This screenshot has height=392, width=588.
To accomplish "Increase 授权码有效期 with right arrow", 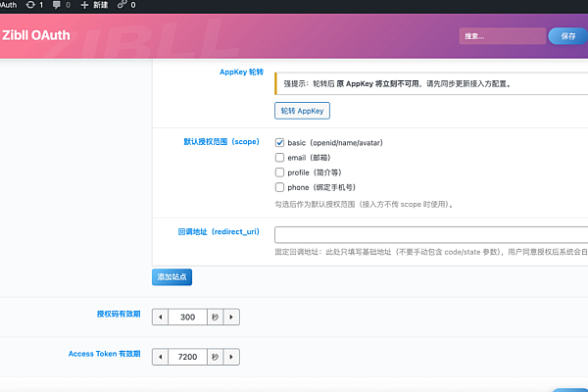I will click(231, 317).
